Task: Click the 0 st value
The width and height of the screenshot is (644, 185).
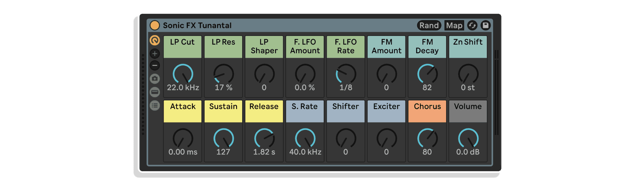Action: tap(468, 88)
